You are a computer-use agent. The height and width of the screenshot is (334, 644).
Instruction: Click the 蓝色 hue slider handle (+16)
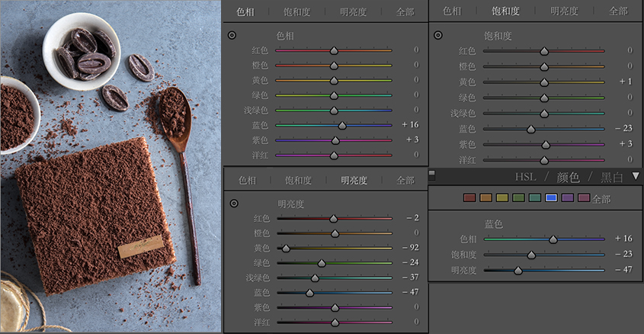pyautogui.click(x=342, y=125)
